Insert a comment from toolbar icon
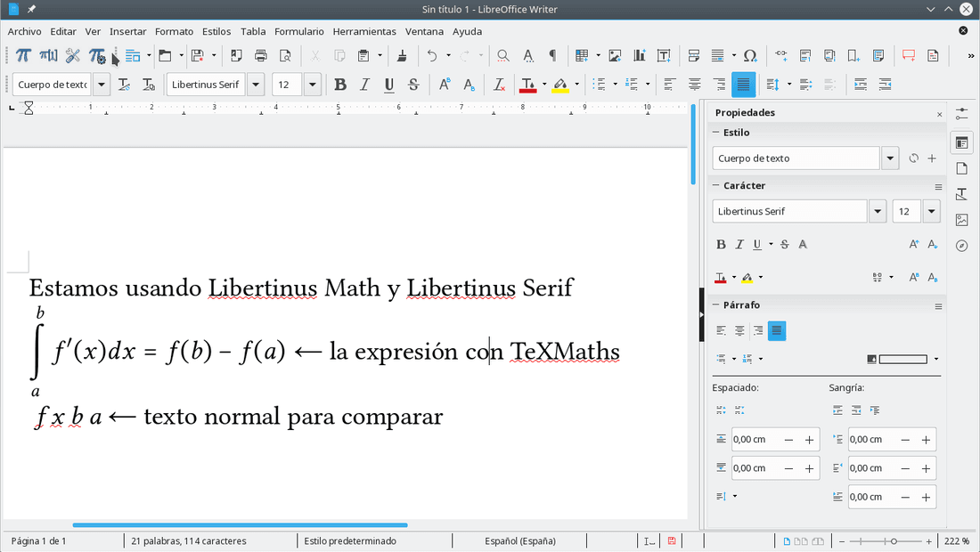This screenshot has height=552, width=980. point(909,55)
